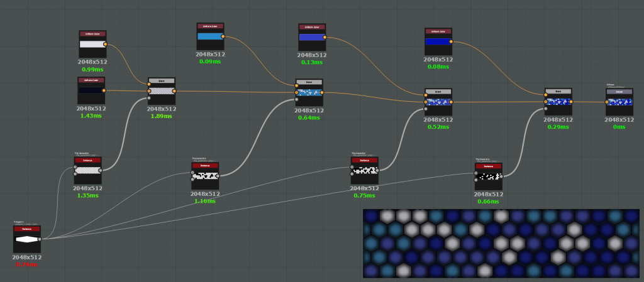Click the output pin of the light blue Uniform Color node
The width and height of the screenshot is (644, 282).
223,36
